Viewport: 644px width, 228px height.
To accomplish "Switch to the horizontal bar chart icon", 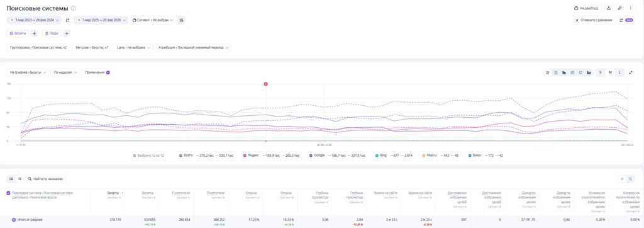I will (x=564, y=72).
